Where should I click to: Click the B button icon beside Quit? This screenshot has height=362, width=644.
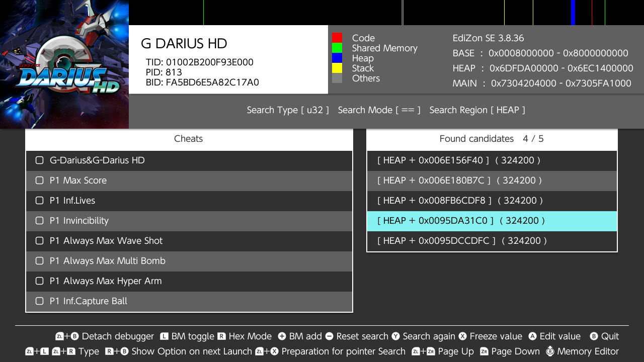click(594, 336)
